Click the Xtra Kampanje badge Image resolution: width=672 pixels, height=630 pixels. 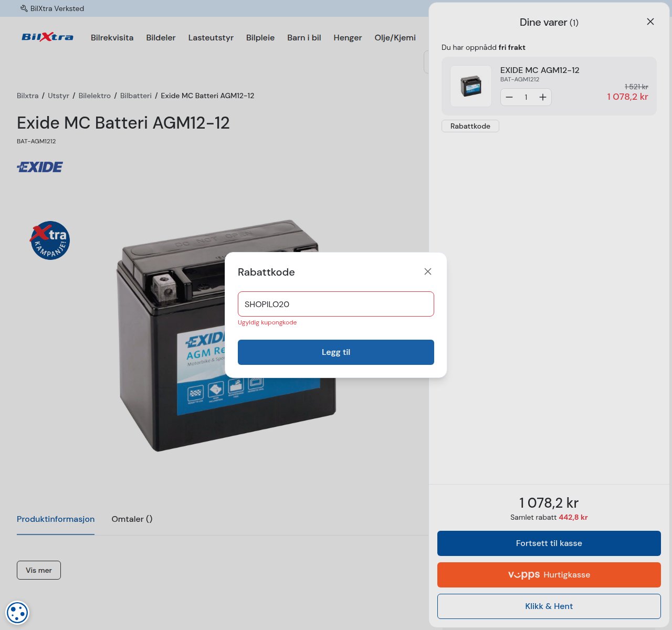49,240
